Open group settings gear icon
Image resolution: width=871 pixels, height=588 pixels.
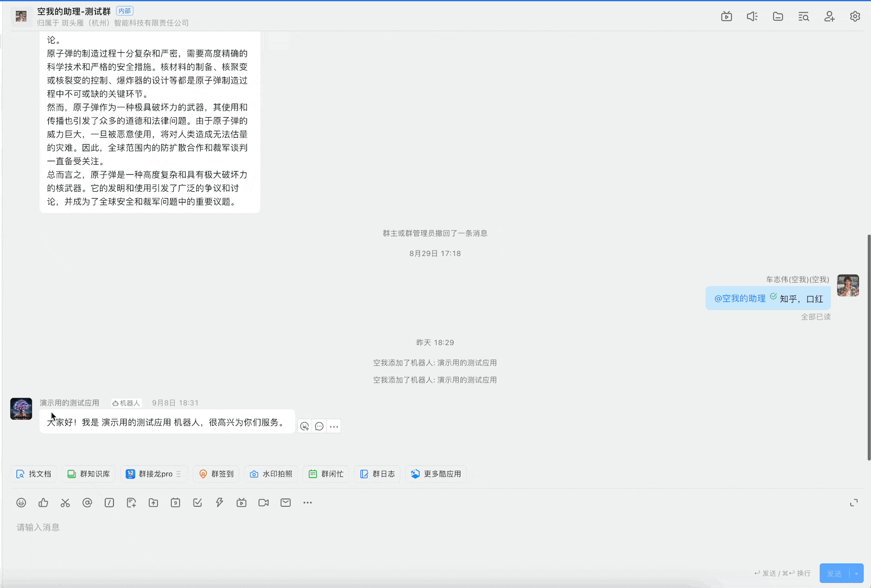(855, 17)
